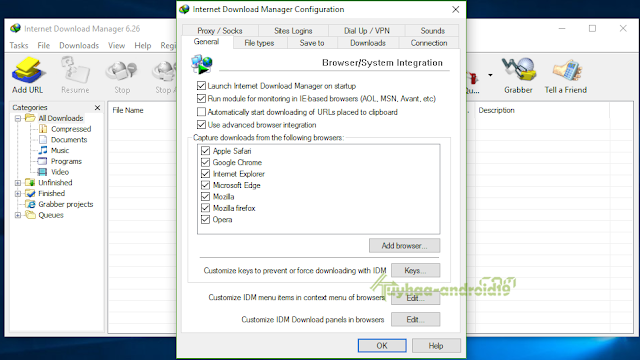This screenshot has height=360, width=640.
Task: Click the All Downloads folder icon
Action: tap(30, 118)
